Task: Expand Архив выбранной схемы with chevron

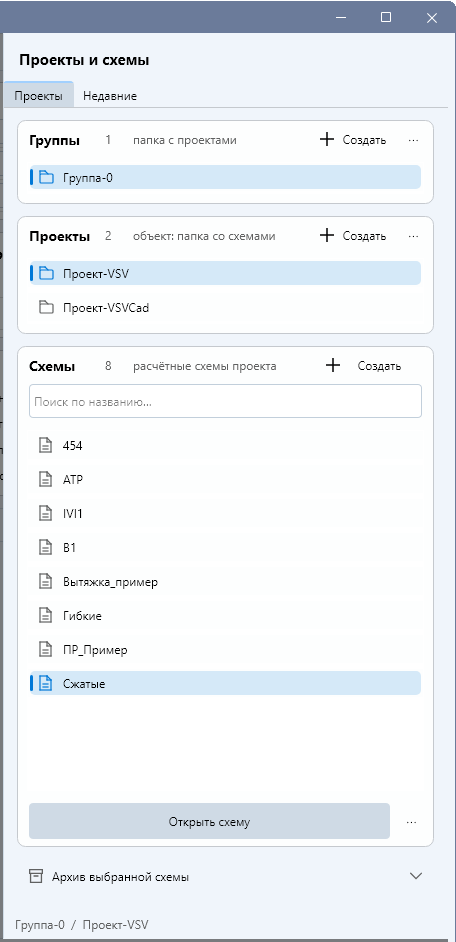Action: [416, 876]
